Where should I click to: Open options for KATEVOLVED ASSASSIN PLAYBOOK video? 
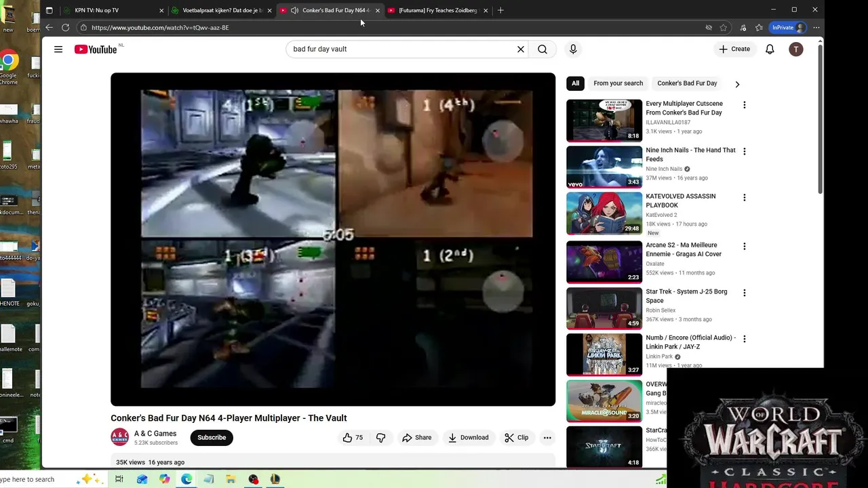tap(744, 197)
